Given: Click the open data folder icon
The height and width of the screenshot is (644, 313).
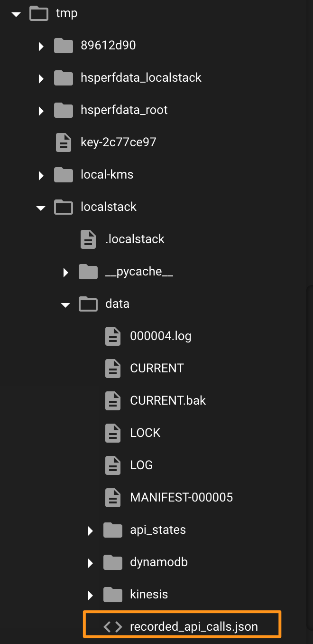Looking at the screenshot, I should pyautogui.click(x=88, y=304).
